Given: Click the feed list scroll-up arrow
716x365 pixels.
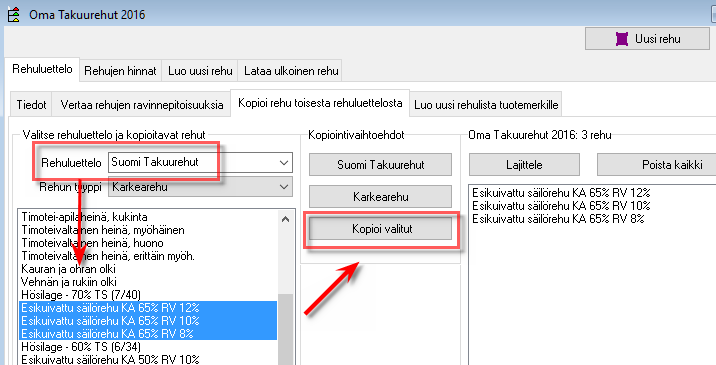Looking at the screenshot, I should 285,219.
